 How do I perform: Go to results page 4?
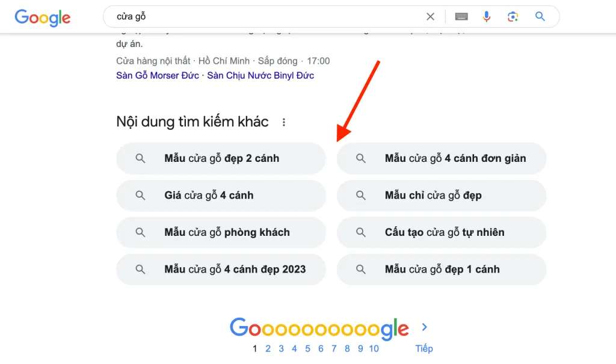pos(294,349)
